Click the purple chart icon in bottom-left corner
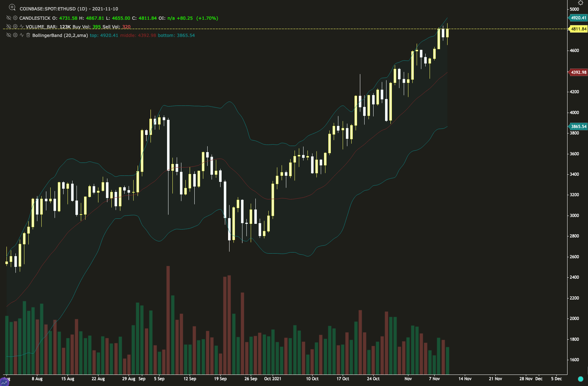 coord(4,382)
